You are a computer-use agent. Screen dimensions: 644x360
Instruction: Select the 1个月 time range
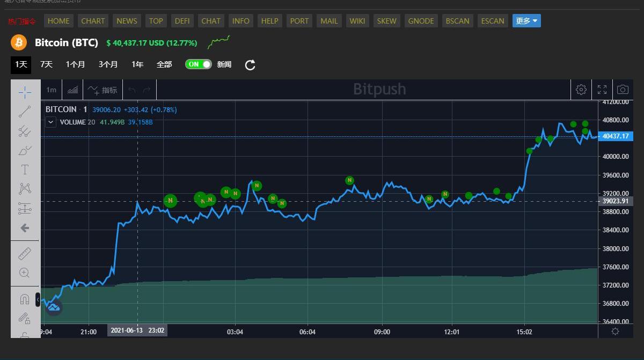pos(75,64)
